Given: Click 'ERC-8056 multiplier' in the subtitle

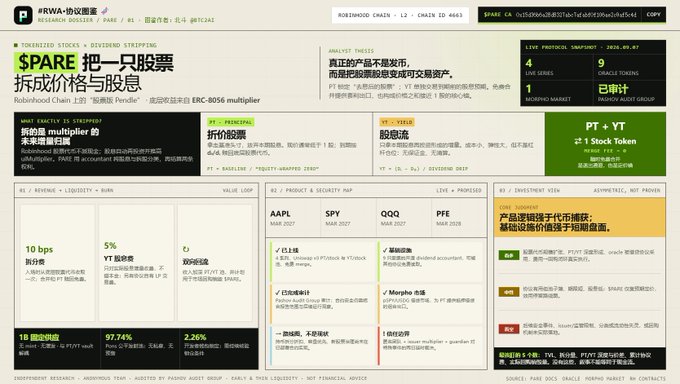Looking at the screenshot, I should (226, 100).
